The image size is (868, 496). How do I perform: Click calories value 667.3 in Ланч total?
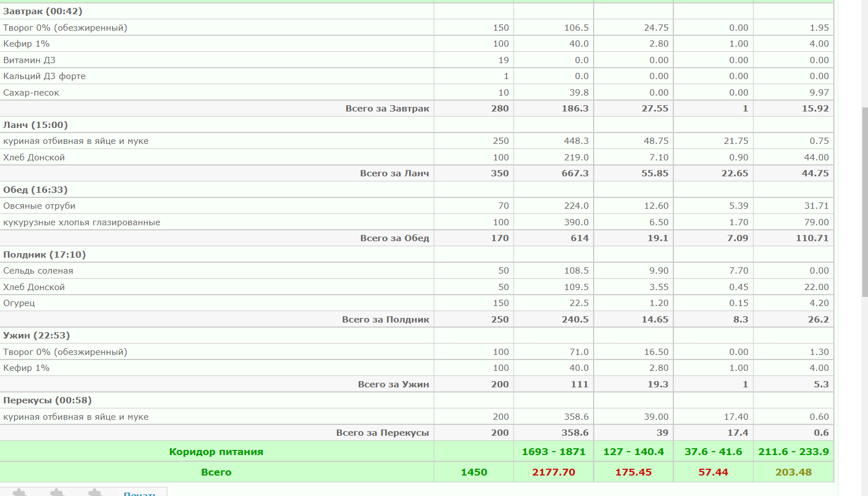pyautogui.click(x=575, y=173)
